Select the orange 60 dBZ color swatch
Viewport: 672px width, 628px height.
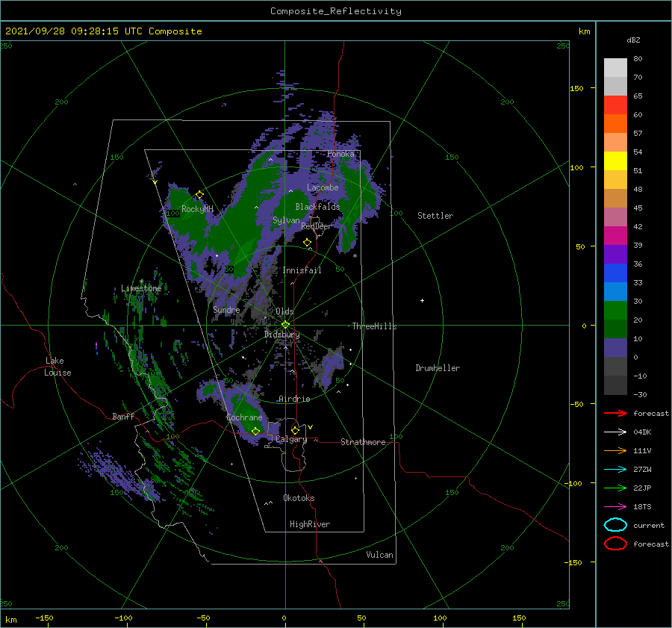click(x=615, y=123)
